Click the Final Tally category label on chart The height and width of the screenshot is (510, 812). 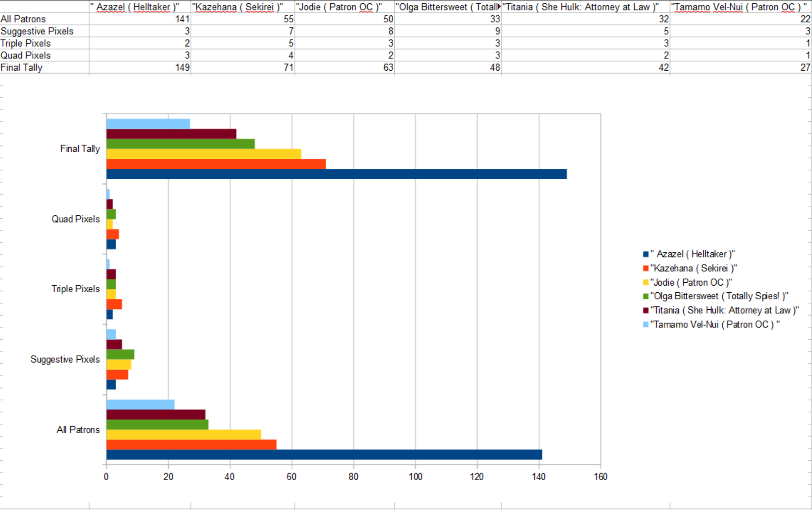coord(80,149)
